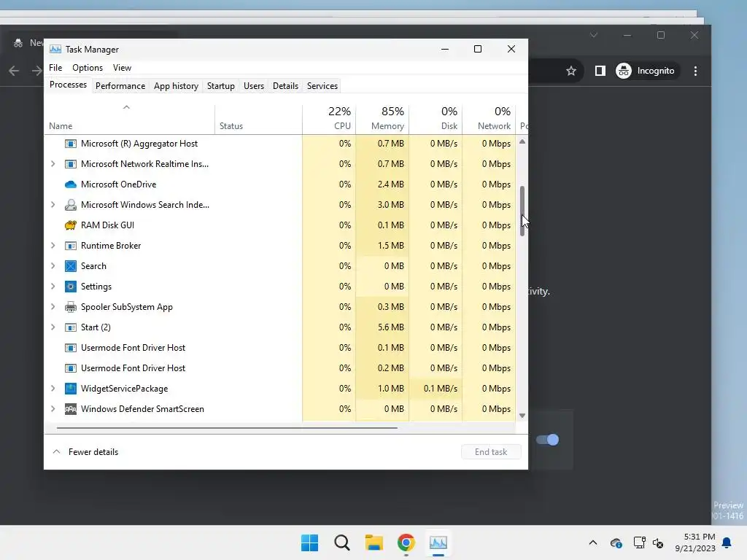Click the Start (2) process icon
747x560 pixels.
click(x=71, y=327)
